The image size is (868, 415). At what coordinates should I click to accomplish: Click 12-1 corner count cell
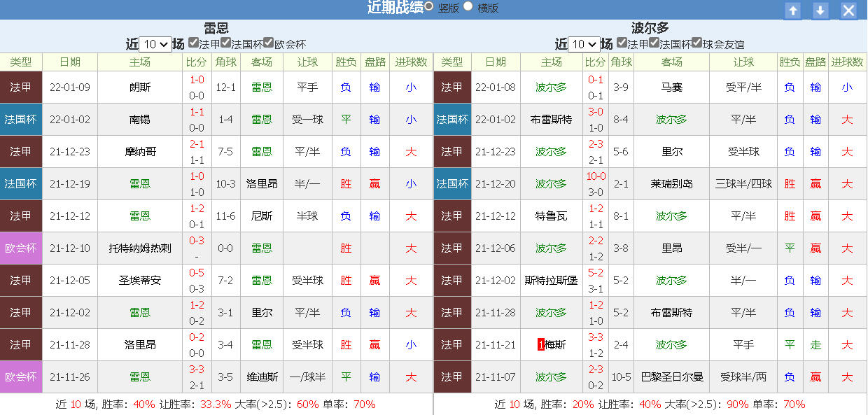[225, 87]
